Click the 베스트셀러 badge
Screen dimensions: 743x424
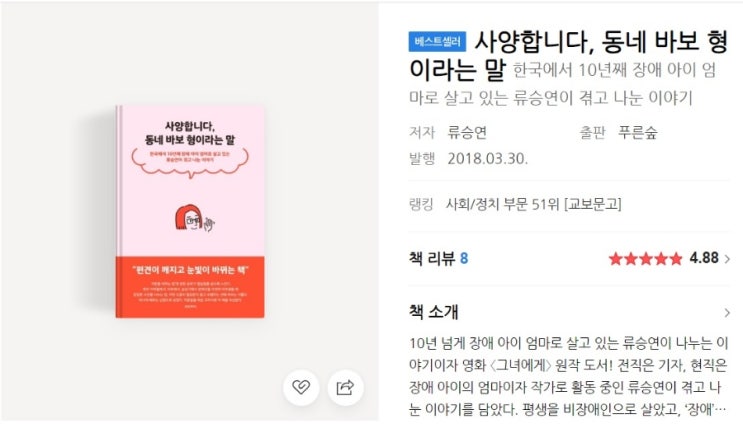click(437, 41)
